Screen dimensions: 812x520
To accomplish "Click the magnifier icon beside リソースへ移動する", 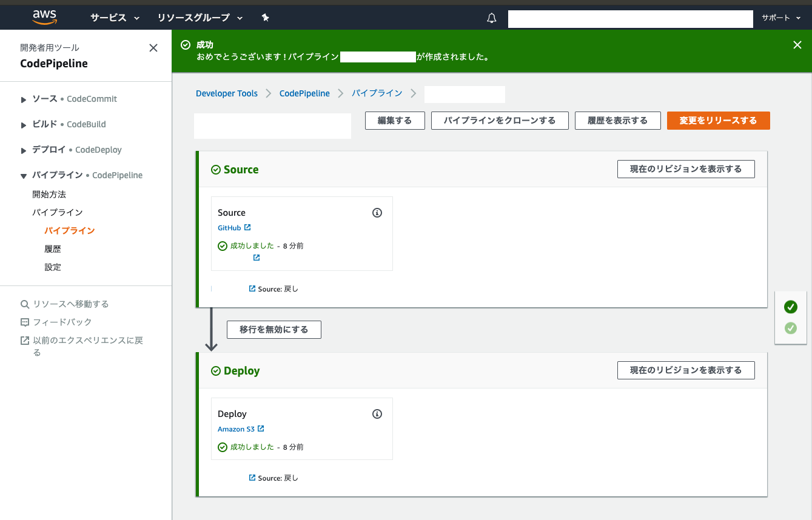I will (x=25, y=304).
